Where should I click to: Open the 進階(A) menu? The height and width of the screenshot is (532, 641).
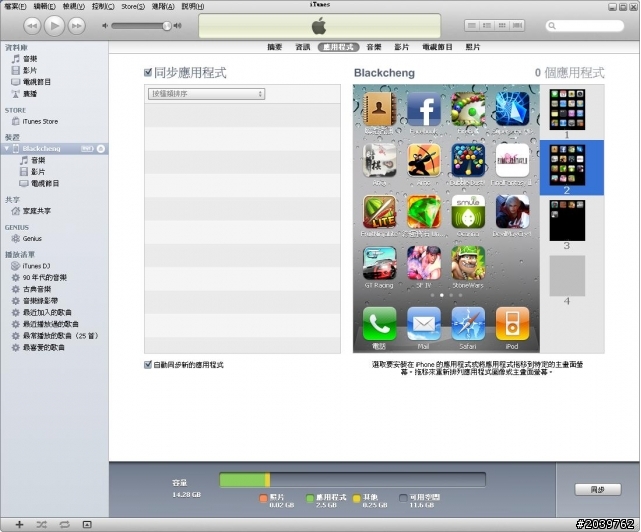(163, 7)
